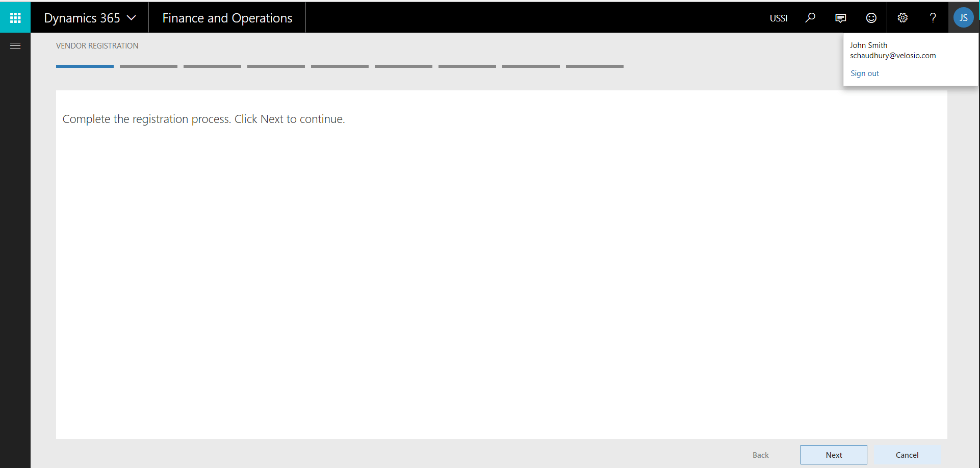Viewport: 980px width, 468px height.
Task: Open the Help menu
Action: 933,17
